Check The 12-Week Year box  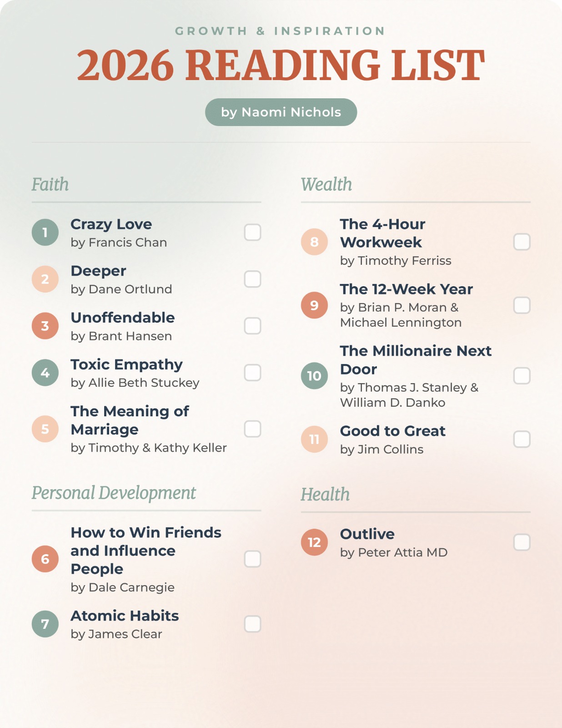[x=522, y=305]
